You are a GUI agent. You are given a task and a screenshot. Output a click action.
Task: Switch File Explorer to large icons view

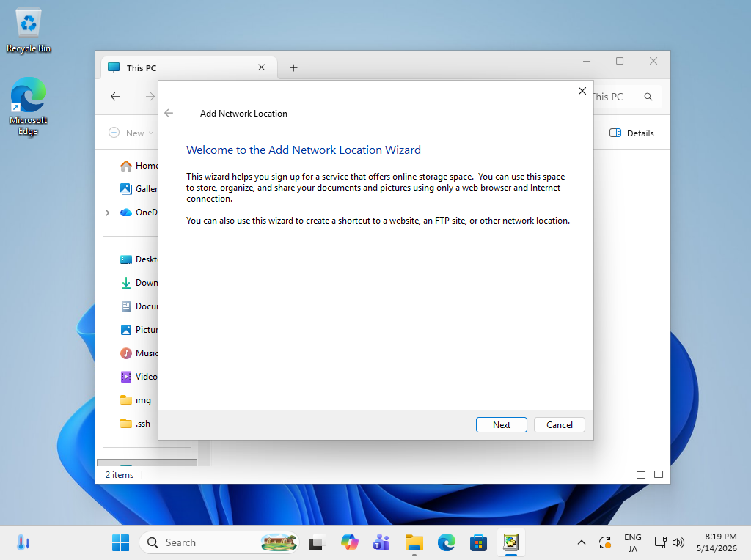pyautogui.click(x=659, y=475)
